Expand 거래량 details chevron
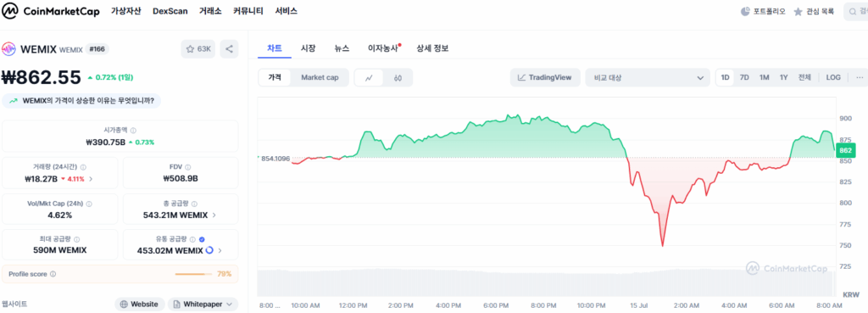The width and height of the screenshot is (868, 313). (91, 179)
